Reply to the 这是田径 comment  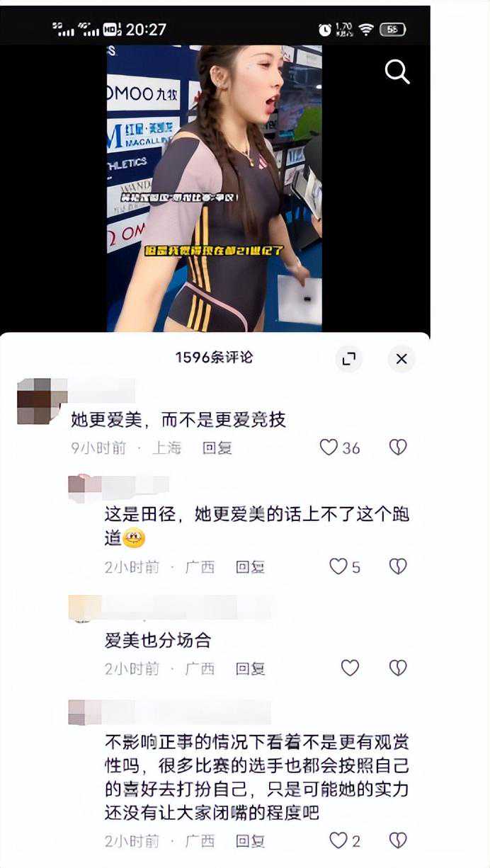click(251, 567)
